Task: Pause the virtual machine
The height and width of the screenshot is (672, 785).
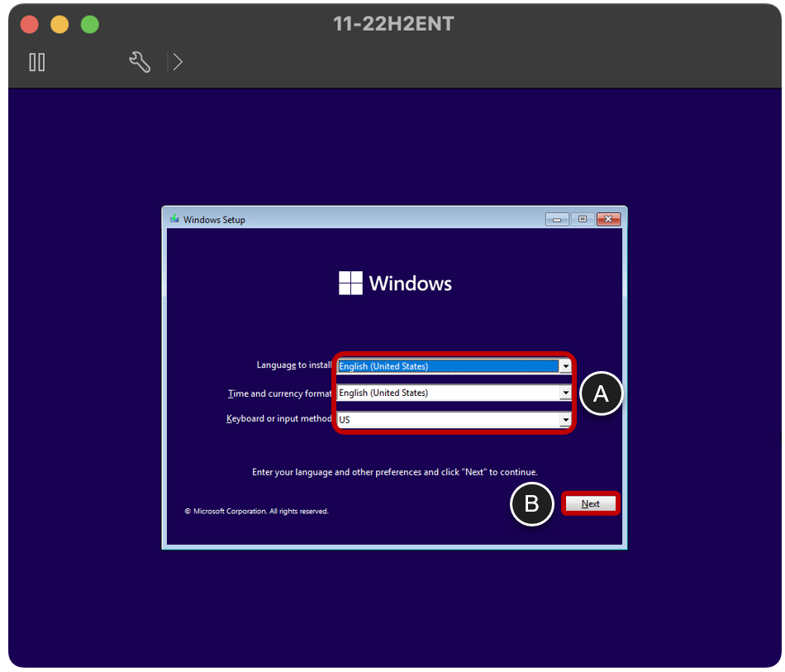Action: tap(36, 62)
